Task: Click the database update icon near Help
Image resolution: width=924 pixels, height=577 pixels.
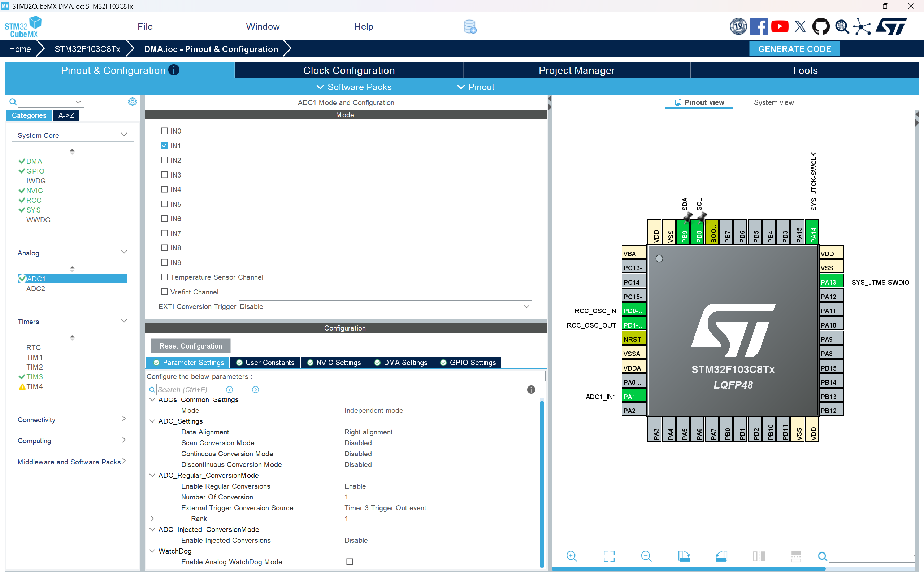Action: (470, 27)
